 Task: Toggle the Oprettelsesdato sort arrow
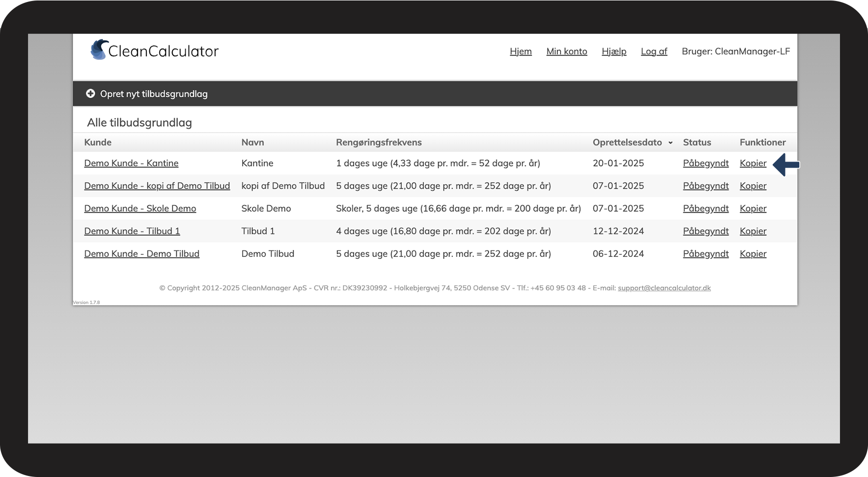coord(670,143)
